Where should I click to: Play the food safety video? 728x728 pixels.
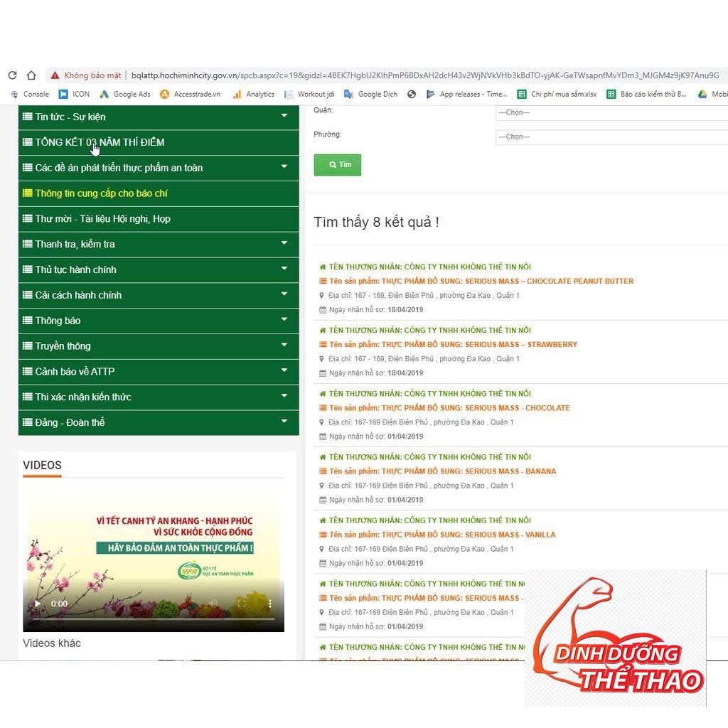(38, 604)
